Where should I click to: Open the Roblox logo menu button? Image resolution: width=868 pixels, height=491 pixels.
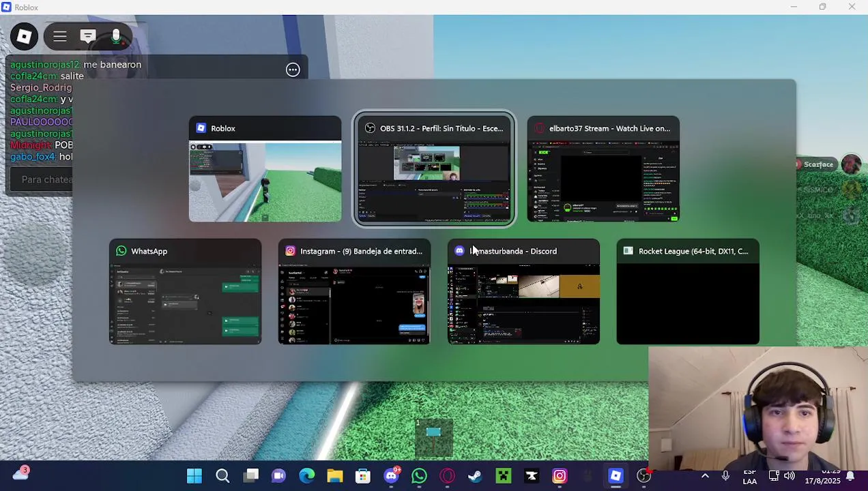pyautogui.click(x=24, y=36)
